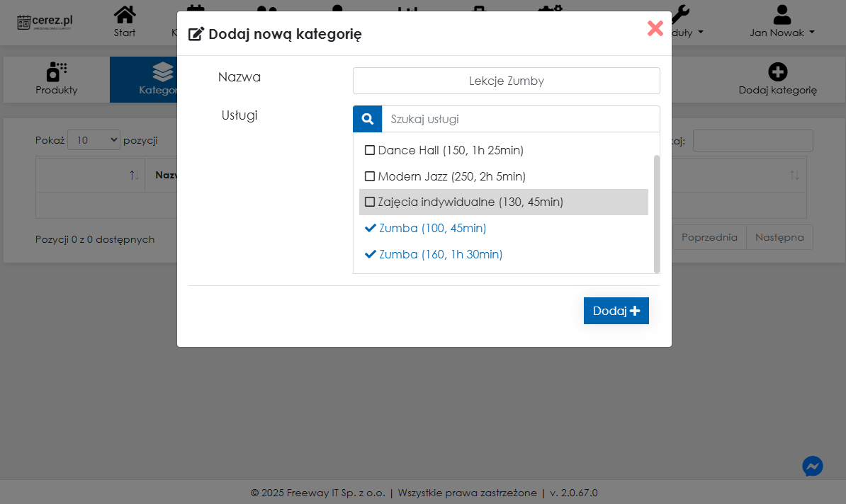Image resolution: width=846 pixels, height=504 pixels.
Task: Open the Pokaż 10 pozycji dropdown
Action: (x=94, y=140)
